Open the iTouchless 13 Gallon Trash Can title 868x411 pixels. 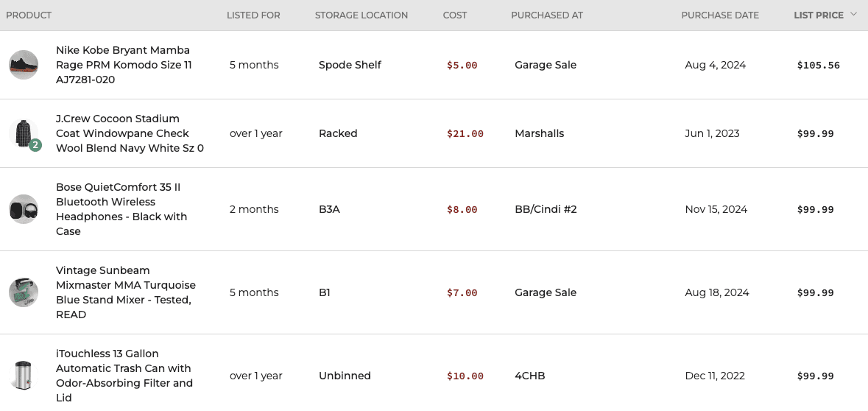(x=124, y=376)
